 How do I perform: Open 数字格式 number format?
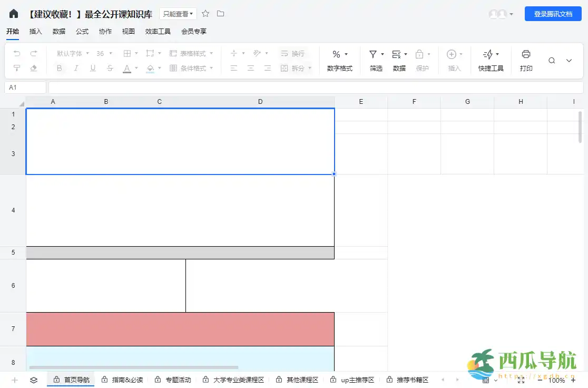click(x=339, y=60)
